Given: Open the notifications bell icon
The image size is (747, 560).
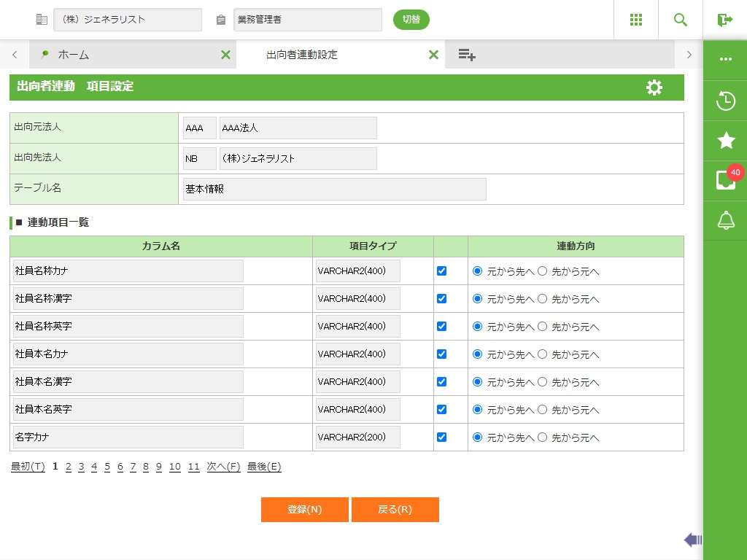Looking at the screenshot, I should point(725,220).
